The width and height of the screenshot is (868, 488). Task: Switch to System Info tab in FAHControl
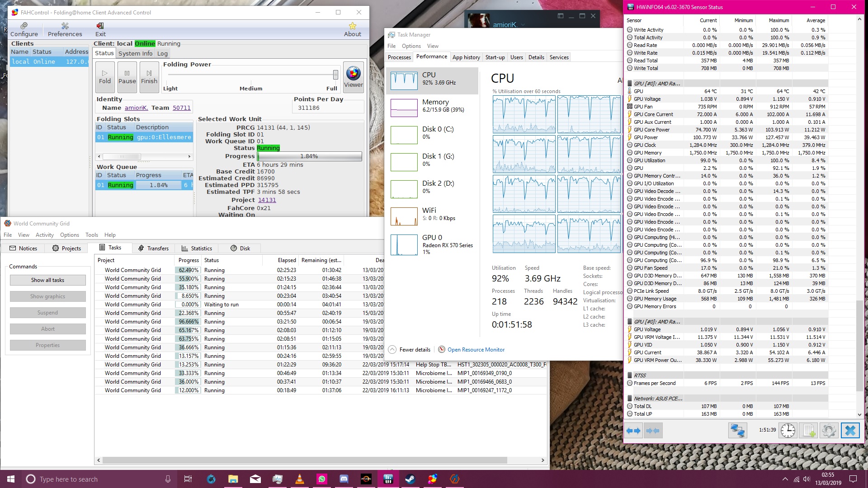click(135, 53)
